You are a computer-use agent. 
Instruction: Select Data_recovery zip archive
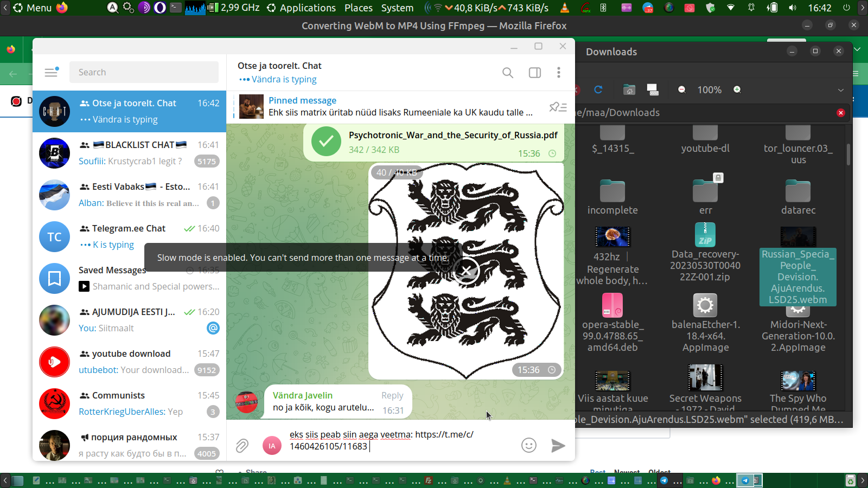pyautogui.click(x=705, y=253)
